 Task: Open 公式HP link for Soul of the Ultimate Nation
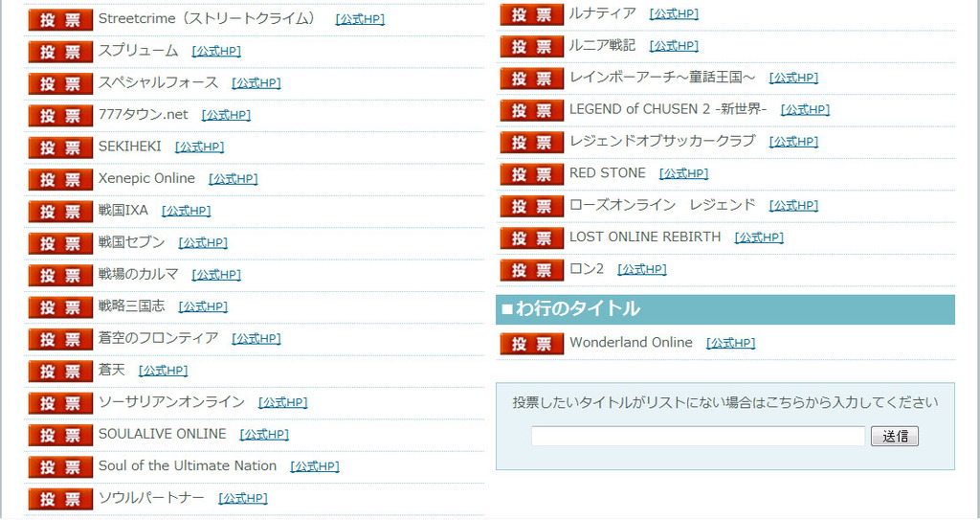pyautogui.click(x=315, y=467)
